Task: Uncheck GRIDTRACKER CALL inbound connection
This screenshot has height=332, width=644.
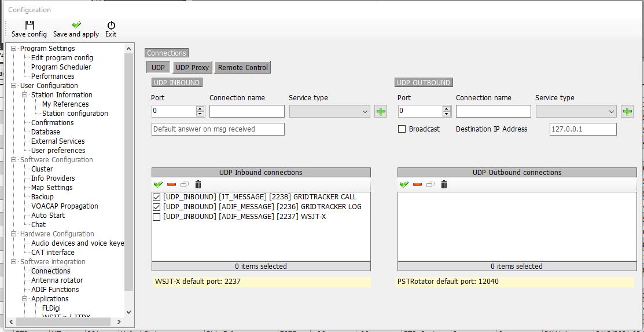Action: tap(156, 197)
